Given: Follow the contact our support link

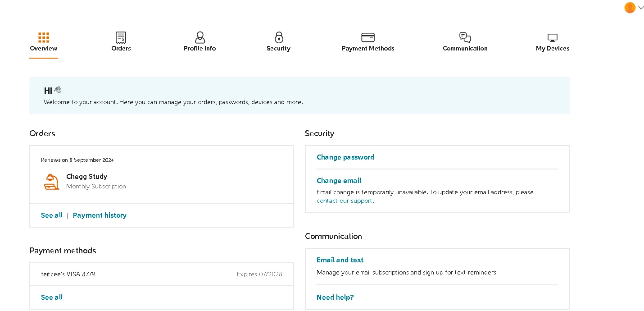Looking at the screenshot, I should coord(345,201).
